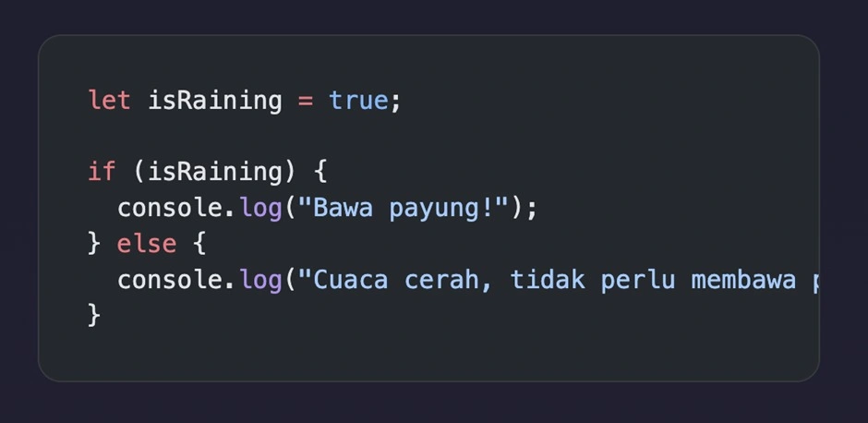
Task: Click the word "tidak" in the string
Action: 548,280
